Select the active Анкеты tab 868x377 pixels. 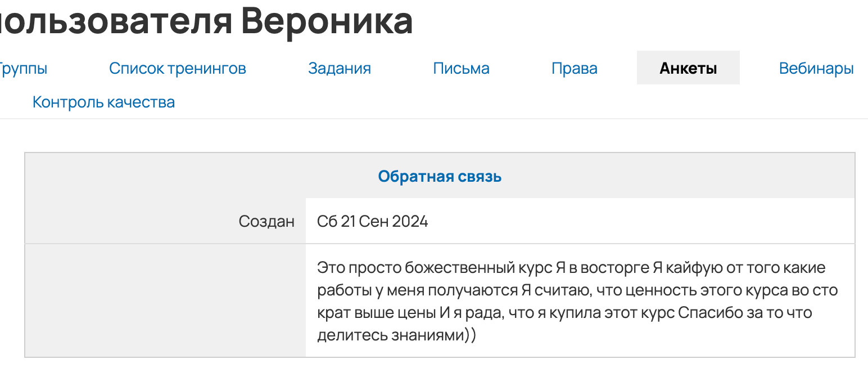[688, 67]
